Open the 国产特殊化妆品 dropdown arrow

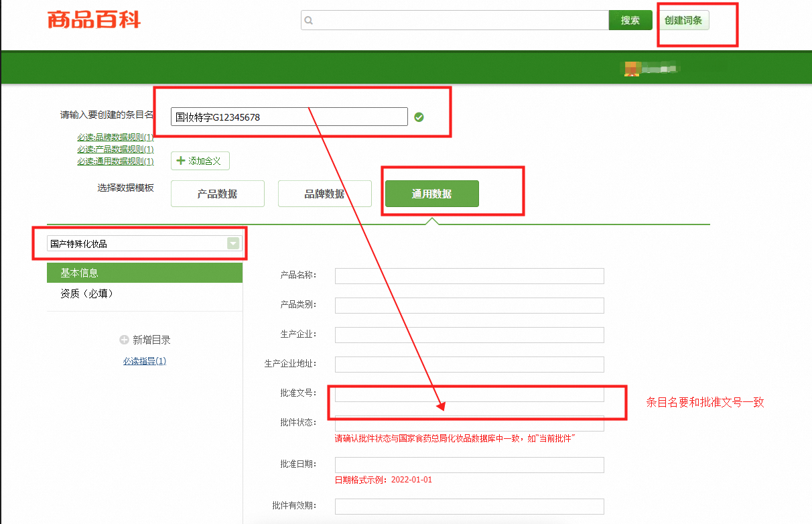coord(233,243)
